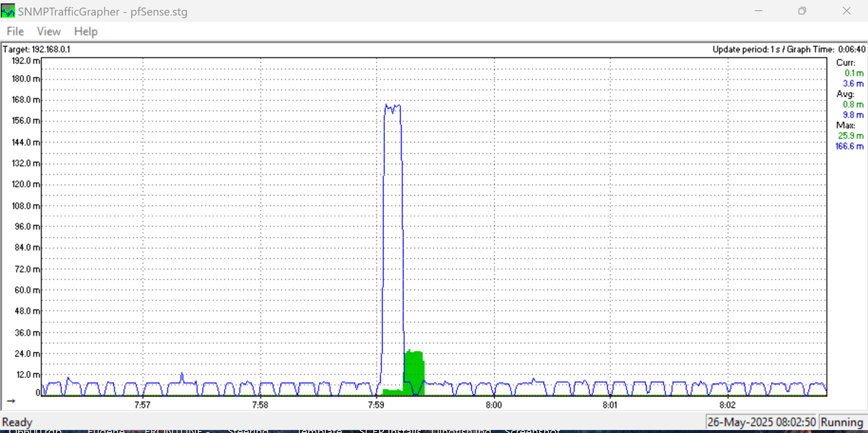Click the SNMPTrafficGrapher app icon in title bar
Image resolution: width=868 pixels, height=433 pixels.
point(8,11)
